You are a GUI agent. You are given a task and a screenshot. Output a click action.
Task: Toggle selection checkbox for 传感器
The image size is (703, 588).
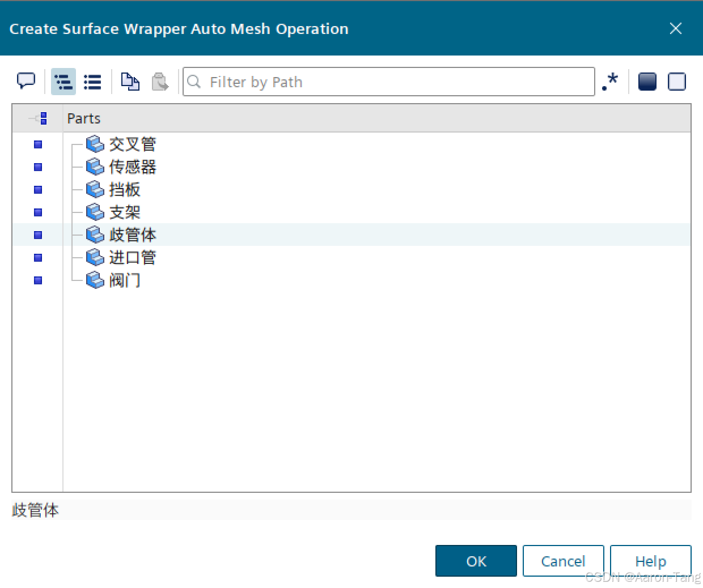pos(38,167)
